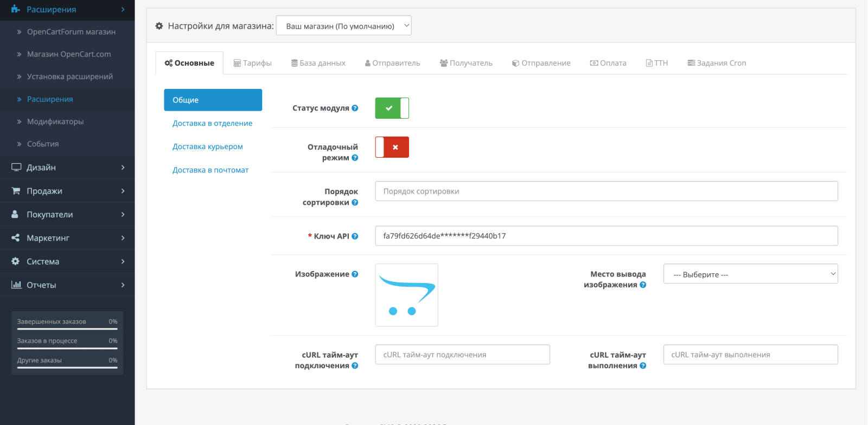Image resolution: width=868 pixels, height=425 pixels.
Task: Click the Порядок сортировки input field
Action: pos(607,191)
